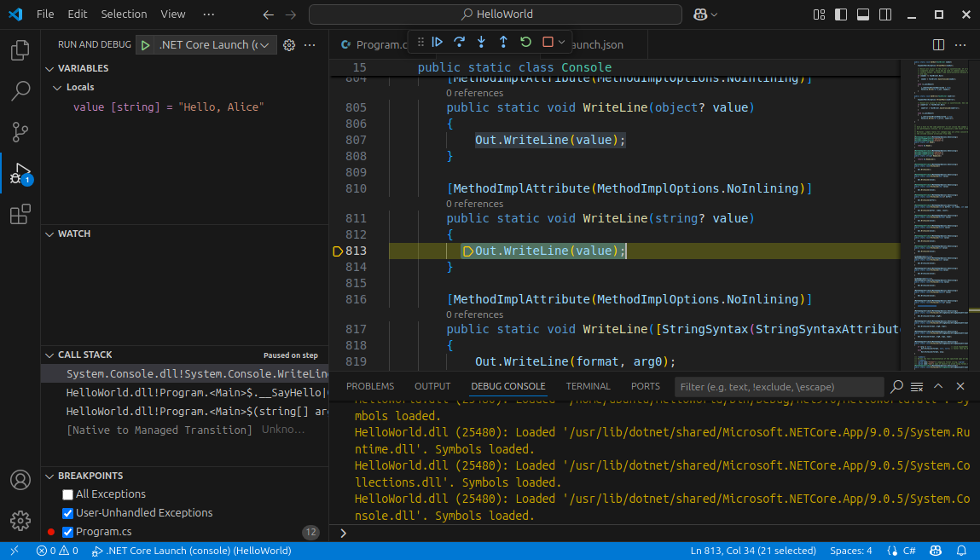Open notifications bell in status bar
This screenshot has width=980, height=560.
961,551
